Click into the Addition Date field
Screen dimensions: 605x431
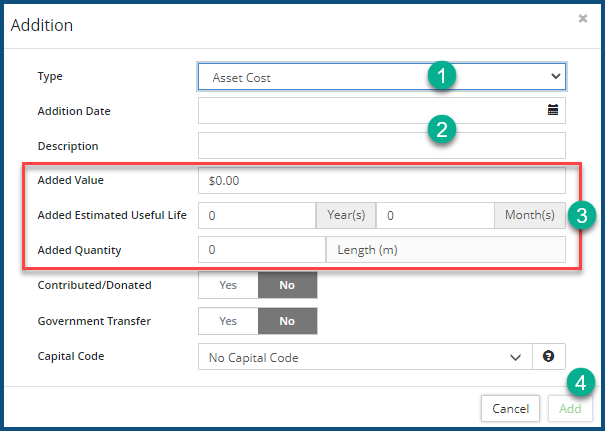[370, 110]
